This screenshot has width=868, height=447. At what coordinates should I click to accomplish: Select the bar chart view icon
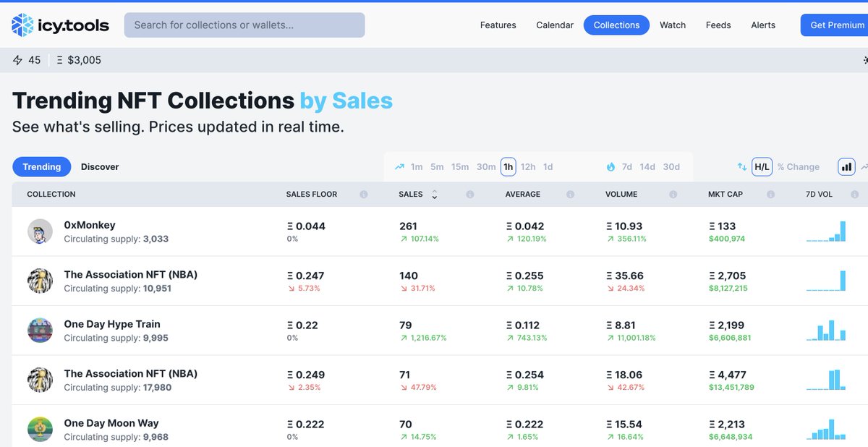click(846, 167)
